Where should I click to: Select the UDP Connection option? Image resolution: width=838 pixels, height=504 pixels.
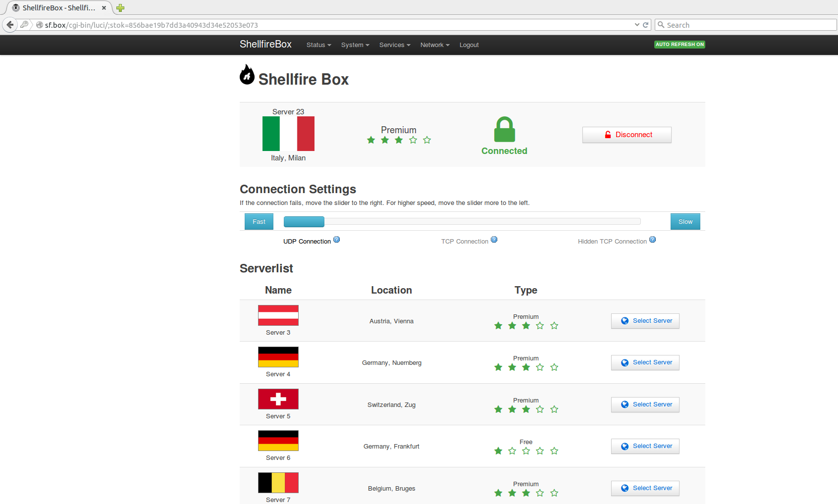tap(307, 242)
